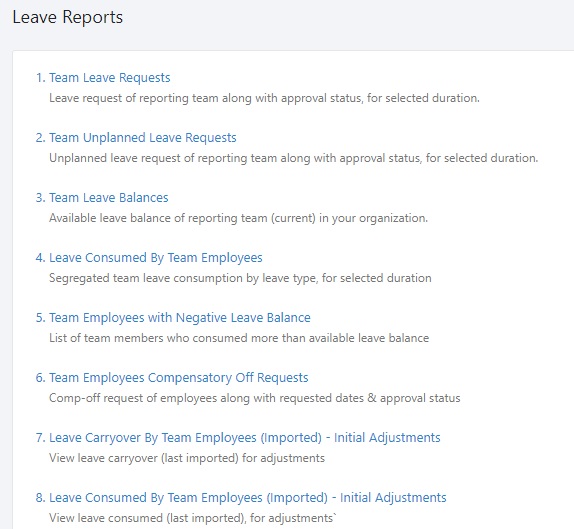574x529 pixels.
Task: Click the number '5.' before Negative Leave Balance link
Action: pos(41,318)
